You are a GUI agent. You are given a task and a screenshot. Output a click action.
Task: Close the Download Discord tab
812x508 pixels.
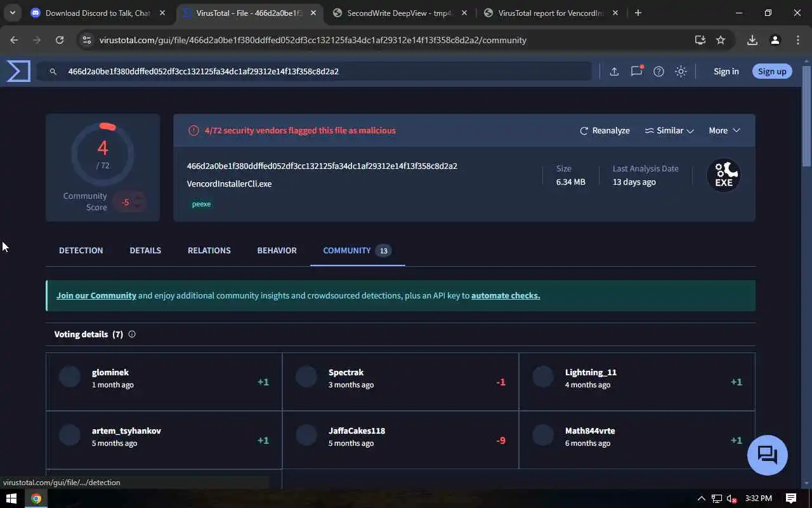162,13
